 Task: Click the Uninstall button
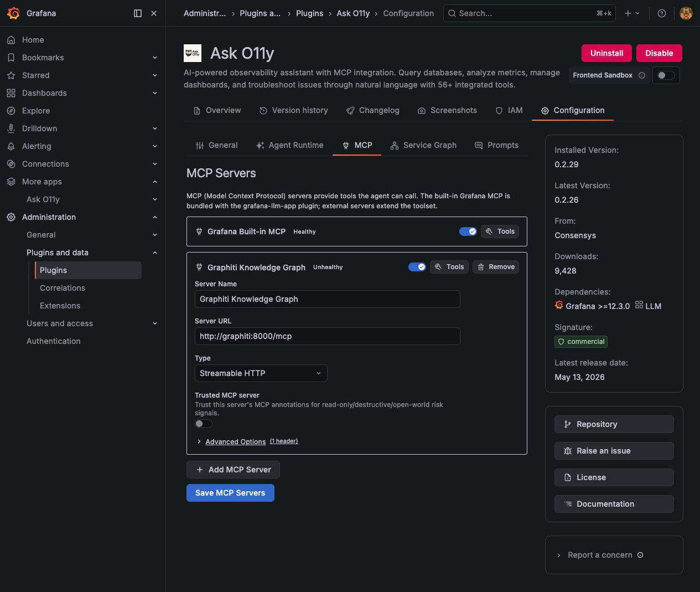point(607,53)
